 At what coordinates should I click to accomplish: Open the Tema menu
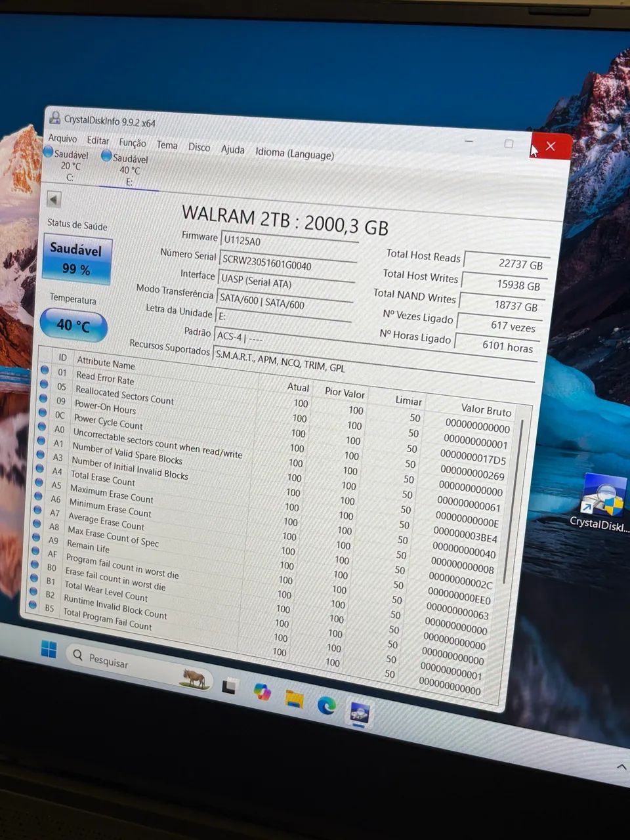coord(167,145)
